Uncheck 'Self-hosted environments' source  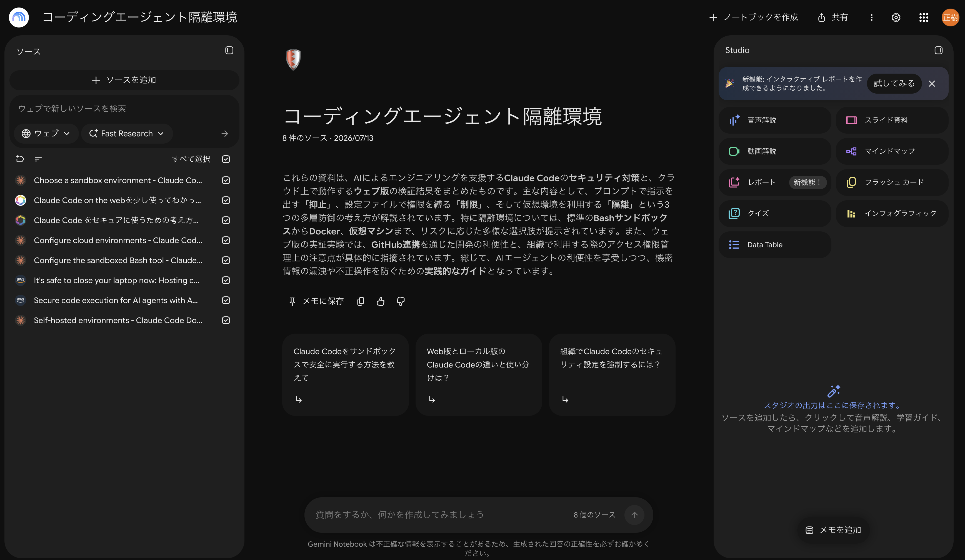tap(226, 320)
